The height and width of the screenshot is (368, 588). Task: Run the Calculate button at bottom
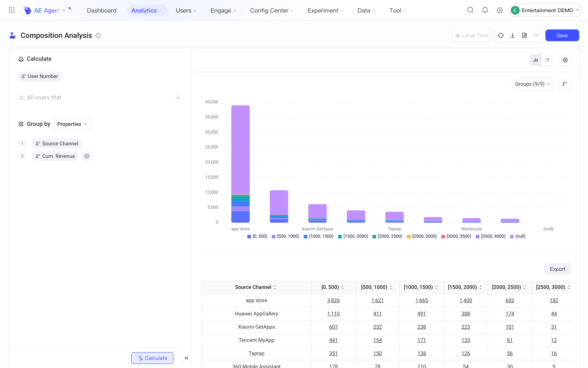point(152,358)
